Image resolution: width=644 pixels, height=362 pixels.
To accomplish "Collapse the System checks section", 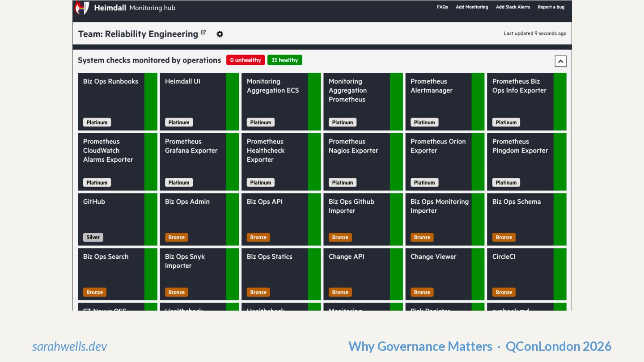I will tap(560, 61).
